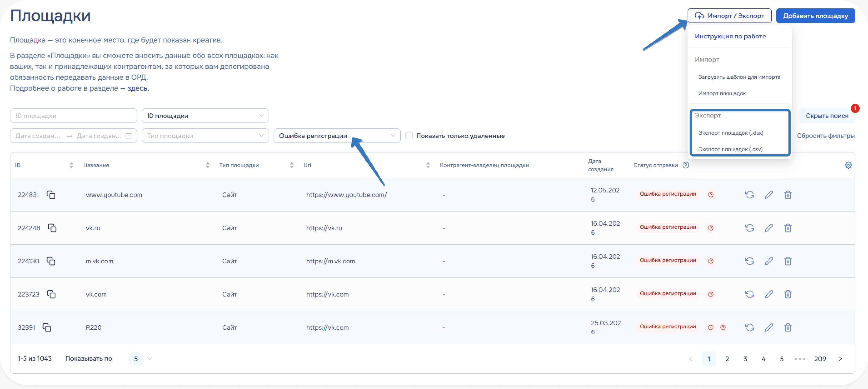Edit the vk.ru platform with pencil icon
The width and height of the screenshot is (868, 389).
coord(769,228)
